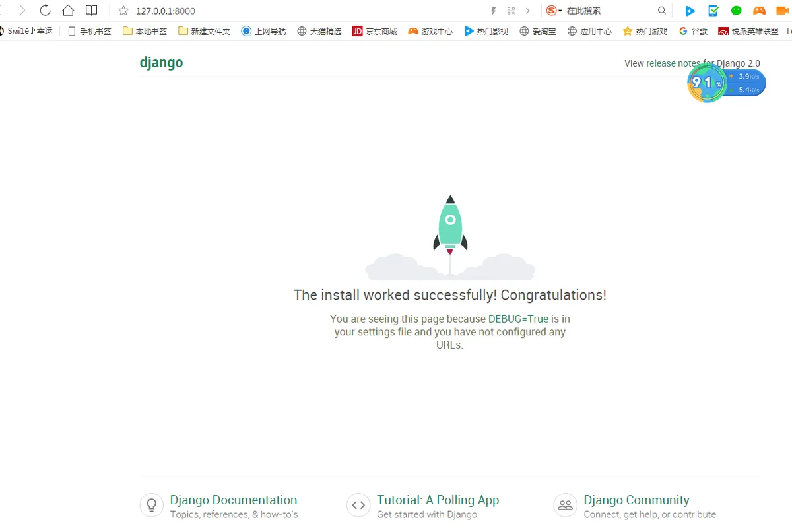Go forward with the forward arrow
The width and height of the screenshot is (792, 532).
coord(22,11)
